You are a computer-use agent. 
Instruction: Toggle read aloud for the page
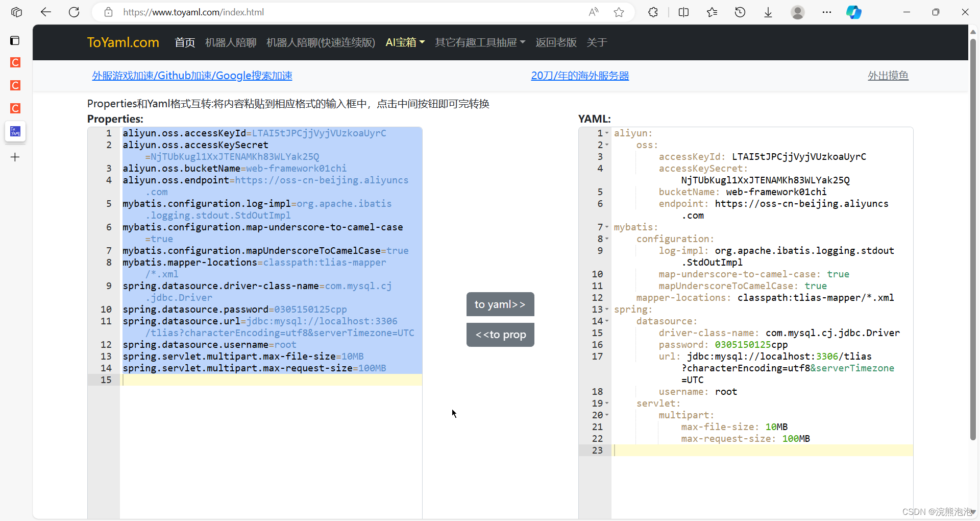click(593, 12)
